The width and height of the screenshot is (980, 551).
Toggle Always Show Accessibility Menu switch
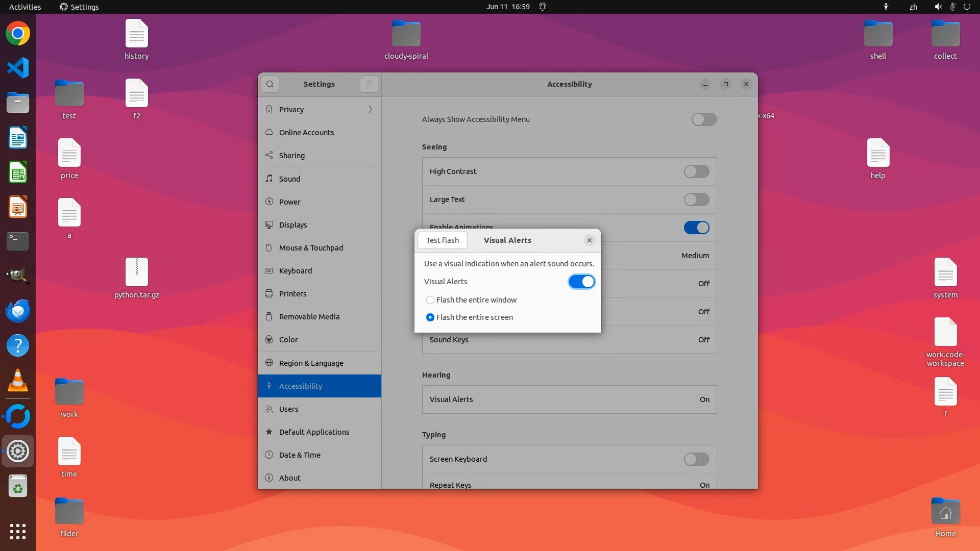point(704,119)
